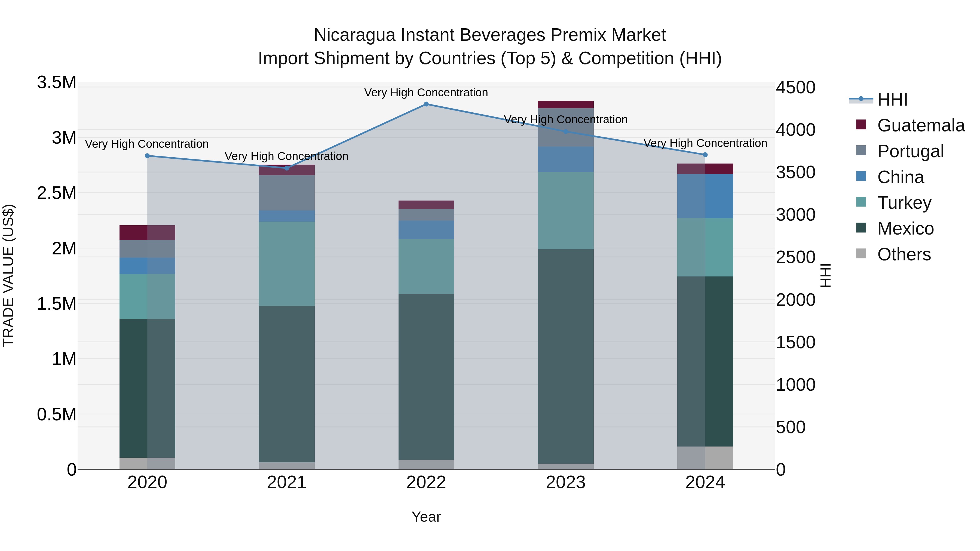The width and height of the screenshot is (980, 551).
Task: Click the Mexico segment of the 2021 bar
Action: point(287,384)
